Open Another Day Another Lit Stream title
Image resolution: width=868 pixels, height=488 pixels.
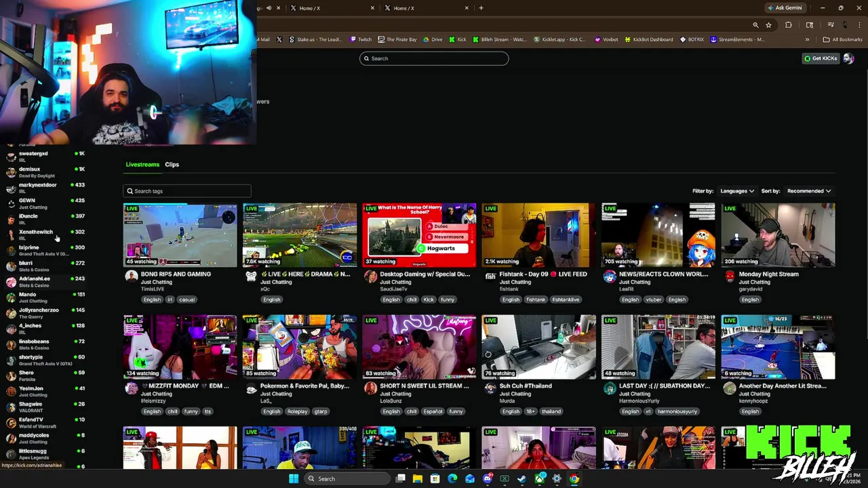[x=783, y=386]
